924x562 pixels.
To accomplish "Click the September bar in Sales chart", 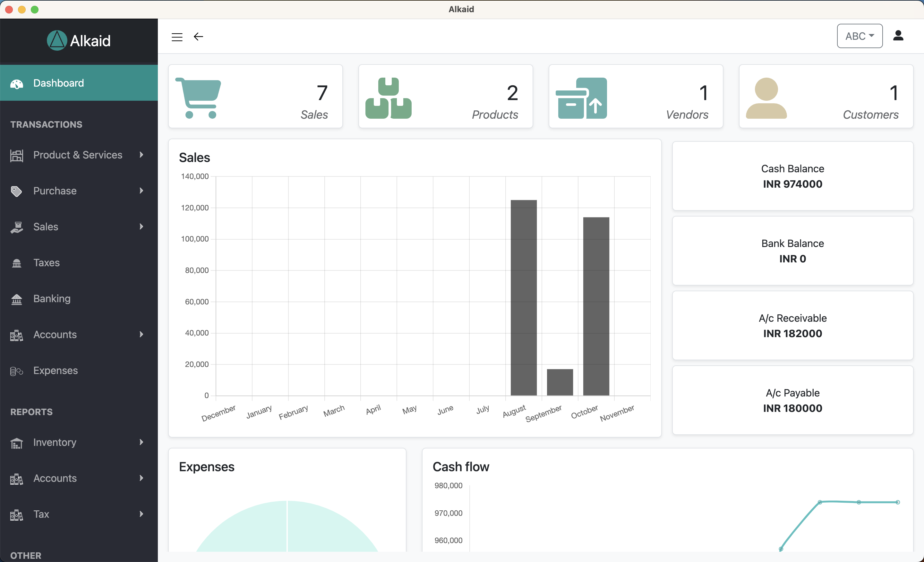I will (x=560, y=382).
